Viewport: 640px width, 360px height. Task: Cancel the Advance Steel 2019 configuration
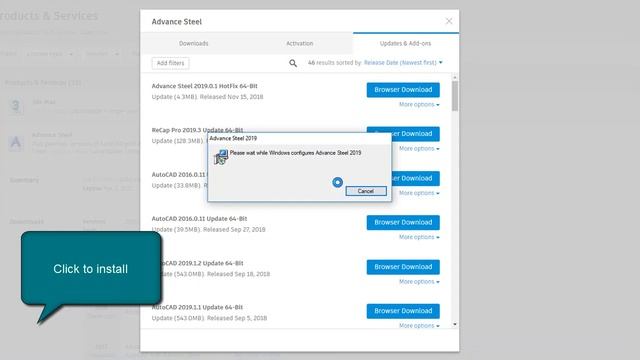click(366, 191)
